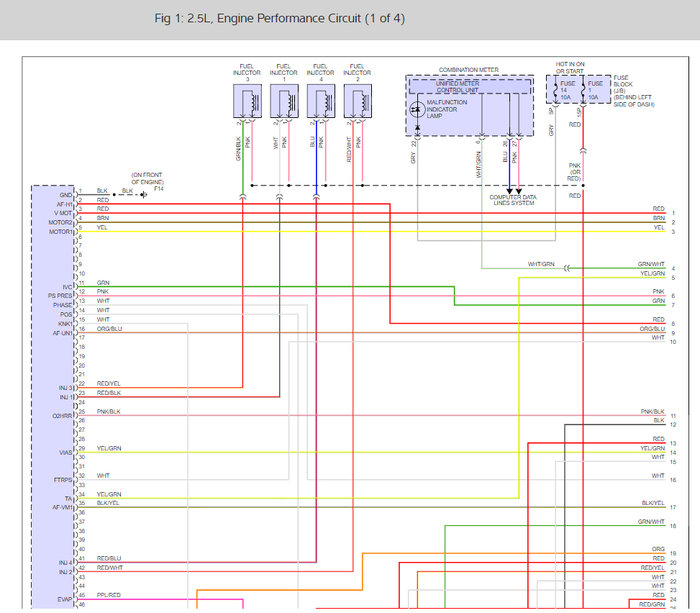This screenshot has width=700, height=613.
Task: Click the INJ 3 pin label
Action: 65,388
